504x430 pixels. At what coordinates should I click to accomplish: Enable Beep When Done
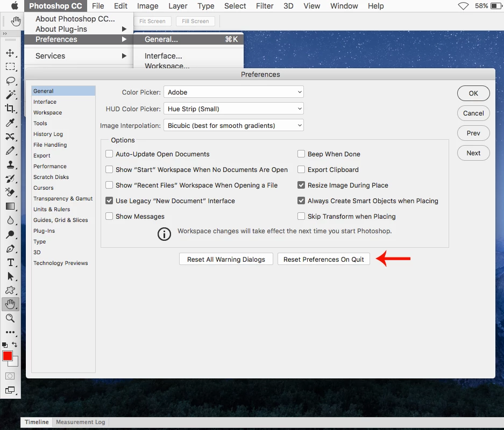(x=301, y=154)
